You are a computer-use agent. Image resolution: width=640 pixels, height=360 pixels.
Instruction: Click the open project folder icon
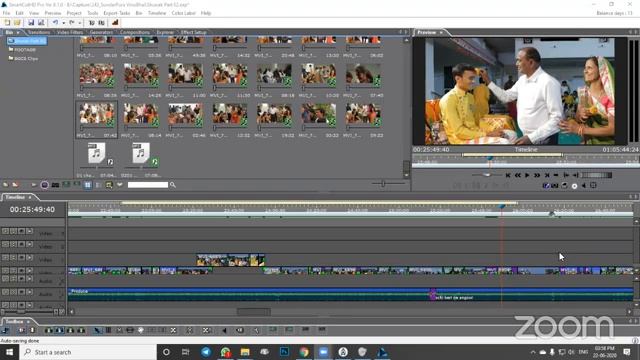[17, 23]
